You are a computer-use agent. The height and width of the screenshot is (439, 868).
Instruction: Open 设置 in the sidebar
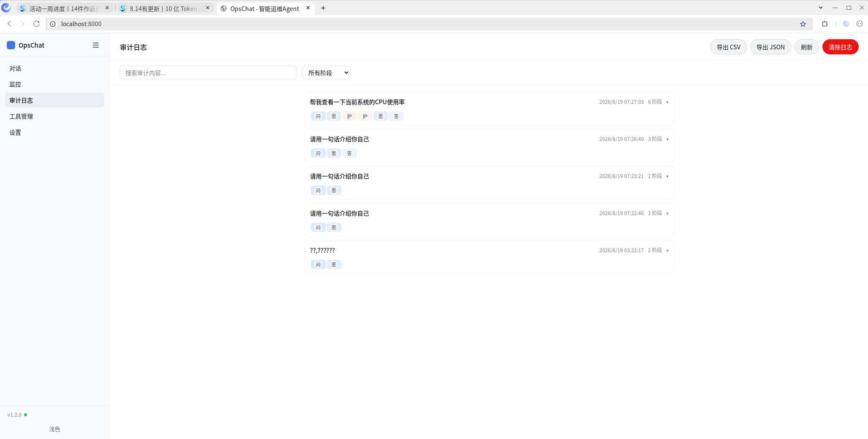54,132
